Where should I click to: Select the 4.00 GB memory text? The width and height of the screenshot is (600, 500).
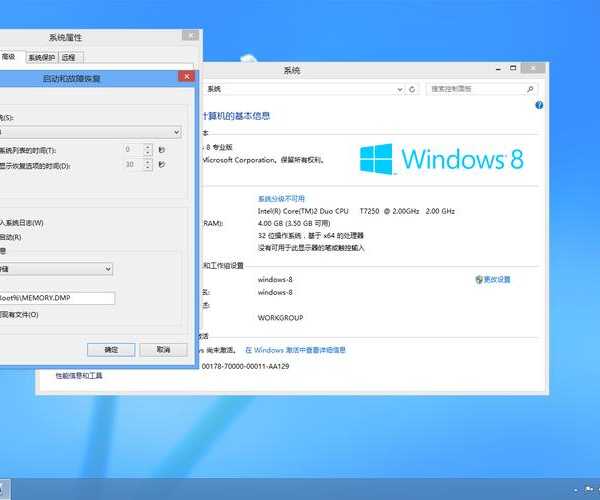pyautogui.click(x=294, y=223)
